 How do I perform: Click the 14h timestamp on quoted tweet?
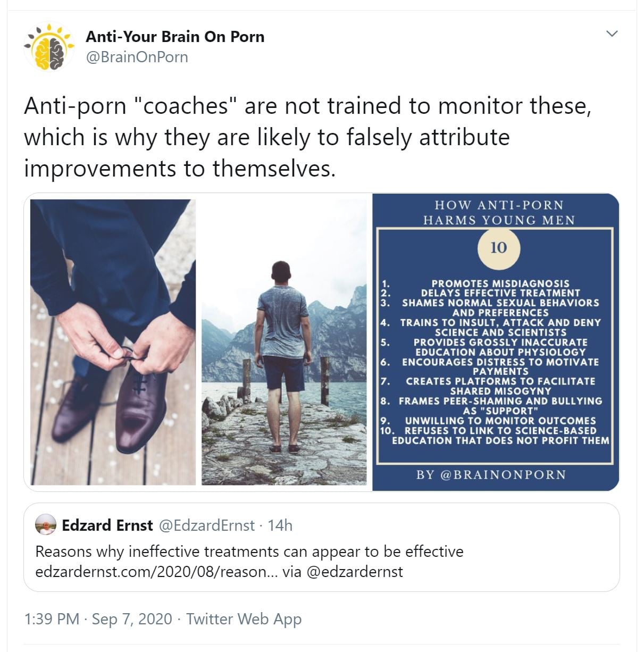coord(280,525)
